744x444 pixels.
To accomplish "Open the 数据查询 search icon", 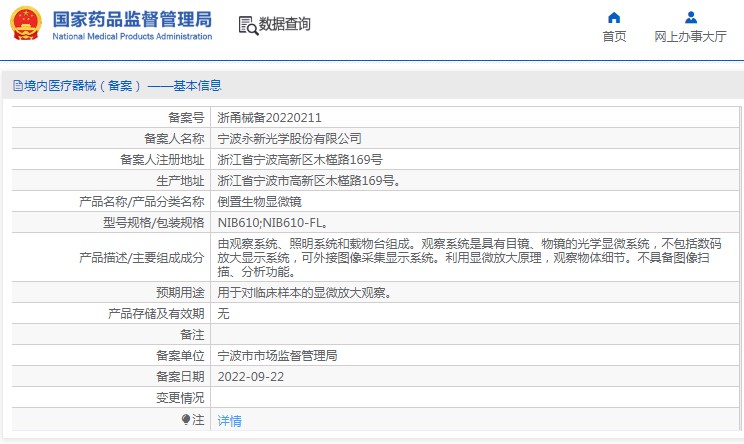I will click(248, 26).
